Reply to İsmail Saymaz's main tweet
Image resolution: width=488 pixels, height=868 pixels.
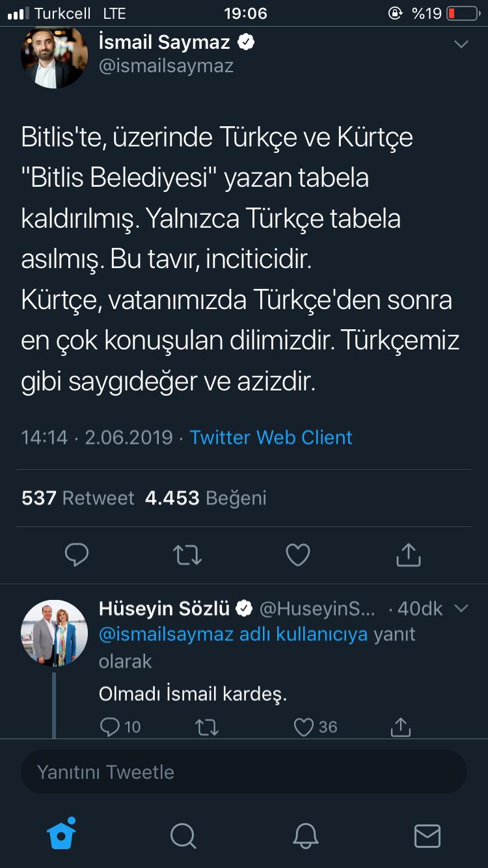tap(77, 554)
